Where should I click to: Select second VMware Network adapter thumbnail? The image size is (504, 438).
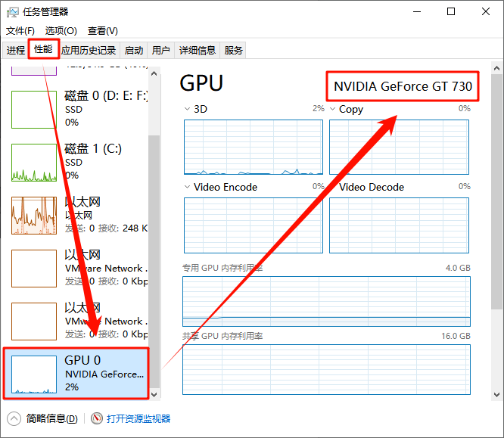[x=34, y=322]
